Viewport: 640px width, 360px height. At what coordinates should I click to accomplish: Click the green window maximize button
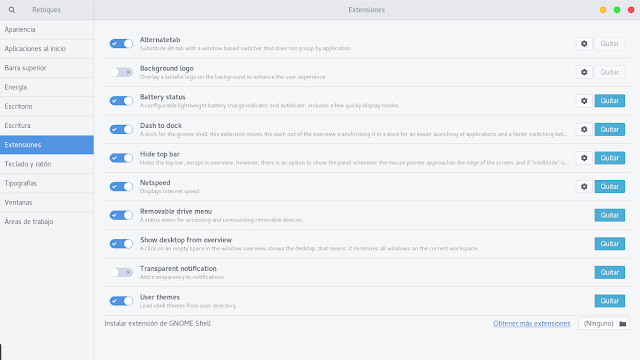(617, 10)
